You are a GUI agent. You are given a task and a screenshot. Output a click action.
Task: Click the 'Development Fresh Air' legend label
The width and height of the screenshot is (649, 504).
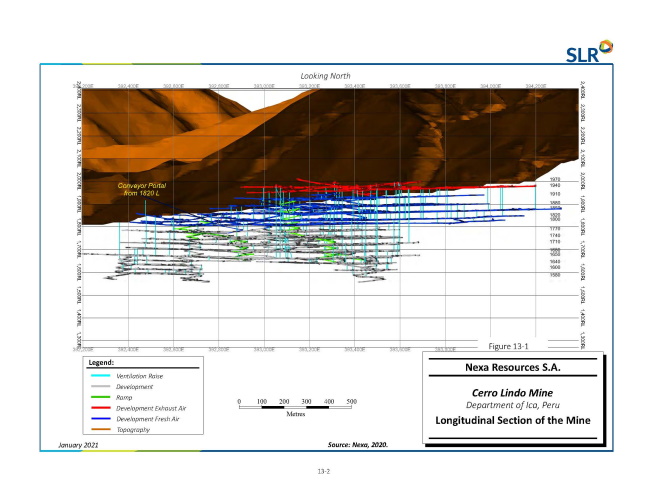(x=148, y=419)
